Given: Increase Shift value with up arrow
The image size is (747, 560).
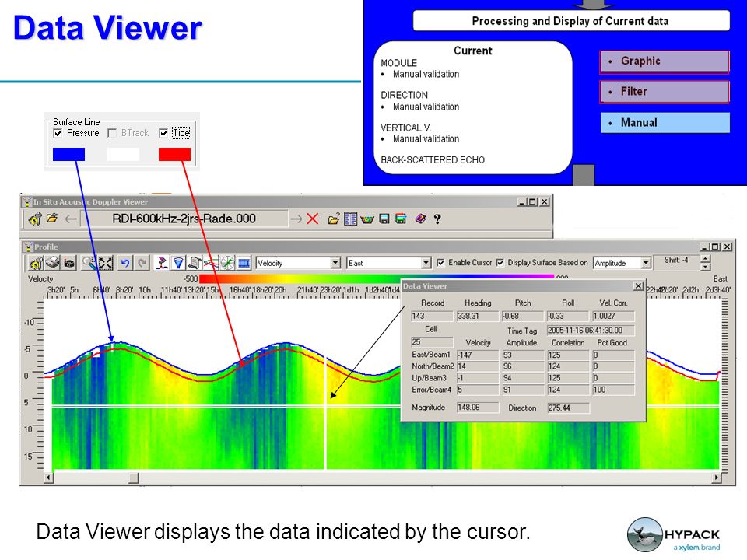Looking at the screenshot, I should coord(706,258).
